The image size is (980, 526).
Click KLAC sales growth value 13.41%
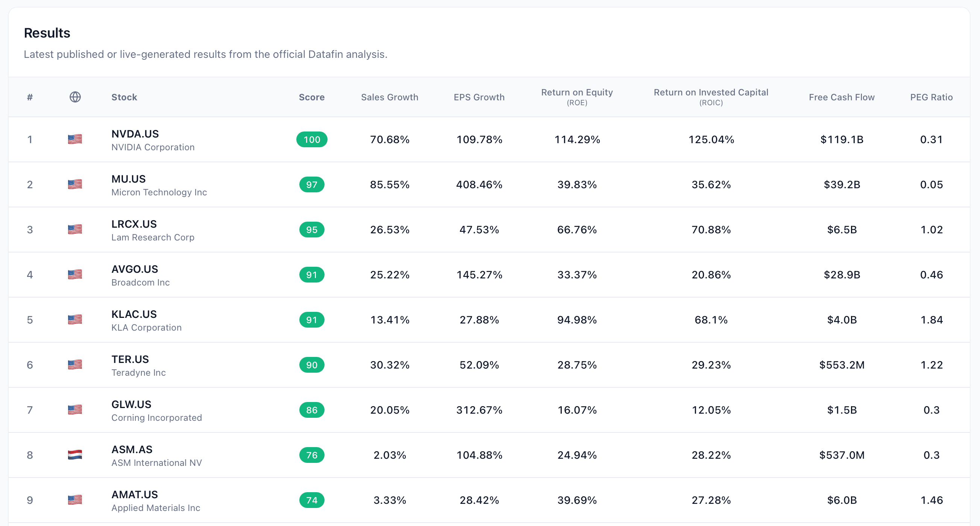click(x=390, y=320)
